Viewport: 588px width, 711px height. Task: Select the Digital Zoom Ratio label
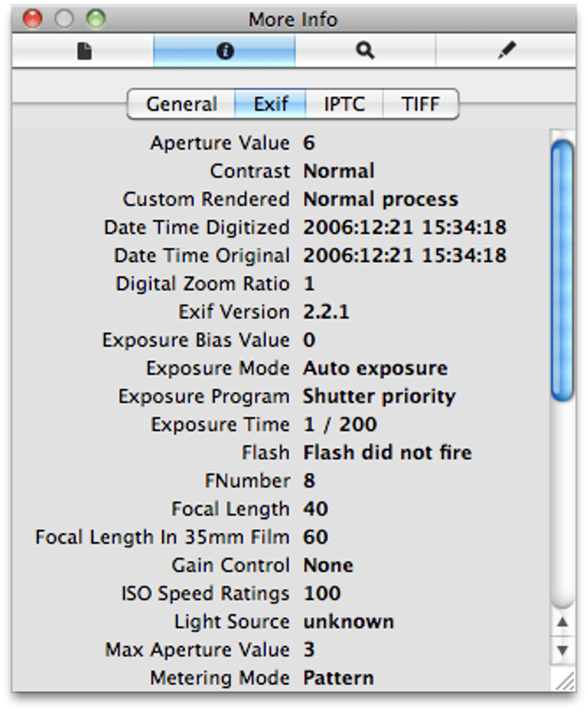pyautogui.click(x=203, y=284)
